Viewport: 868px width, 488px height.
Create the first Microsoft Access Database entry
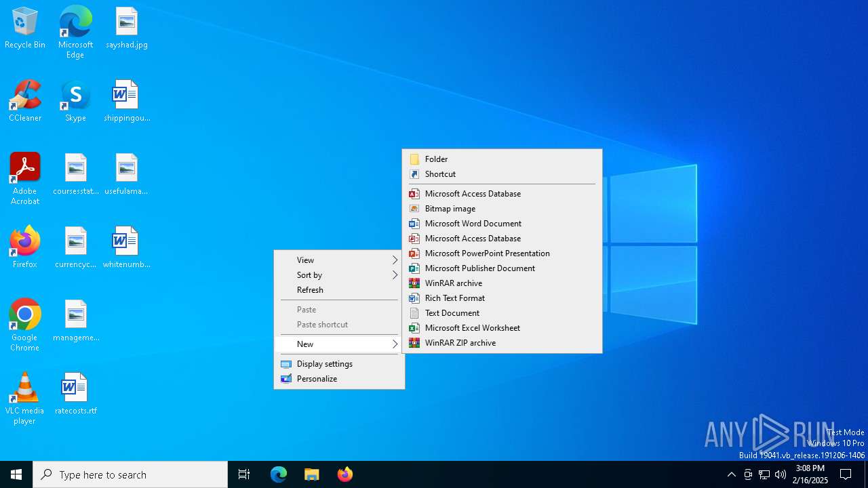point(502,194)
